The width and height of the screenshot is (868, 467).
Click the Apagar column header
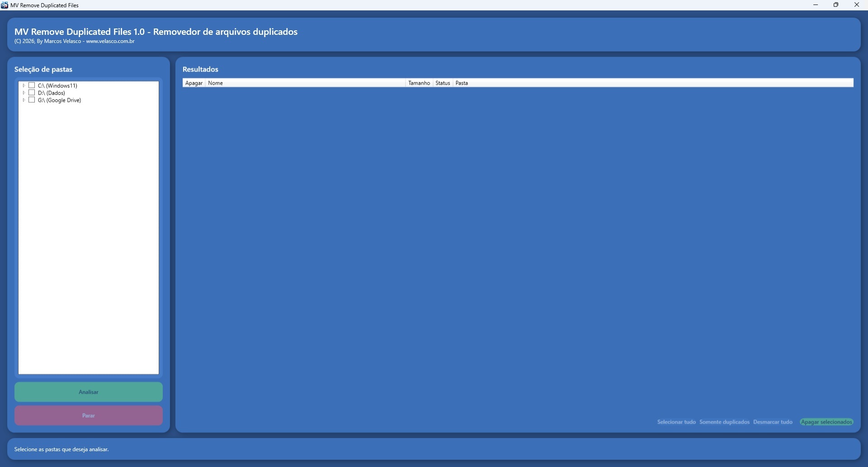coord(194,83)
